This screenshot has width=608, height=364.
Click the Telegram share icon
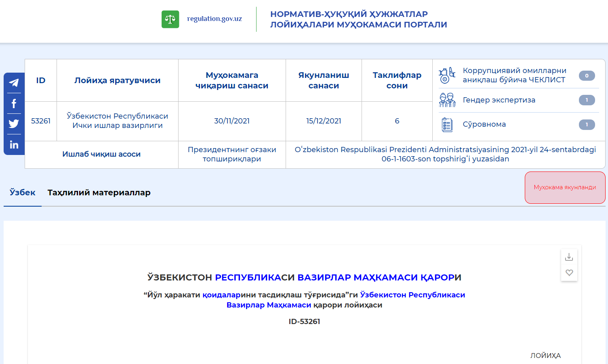pos(14,83)
